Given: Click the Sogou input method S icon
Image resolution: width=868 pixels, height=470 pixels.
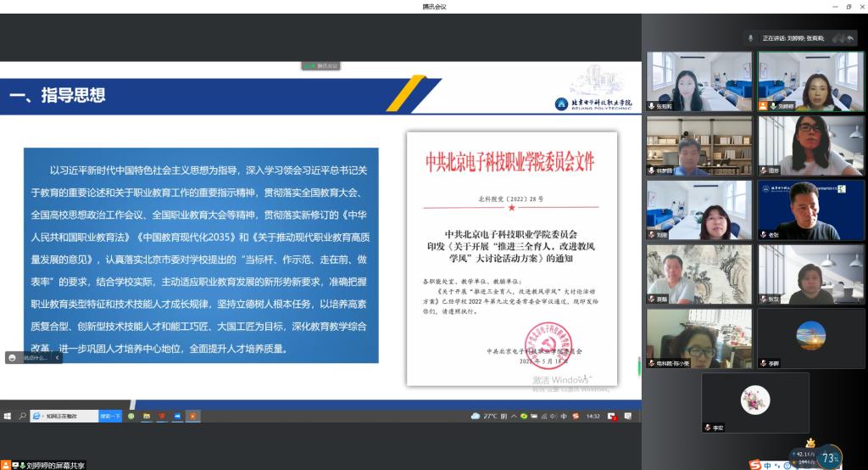Looking at the screenshot, I should pos(755,465).
